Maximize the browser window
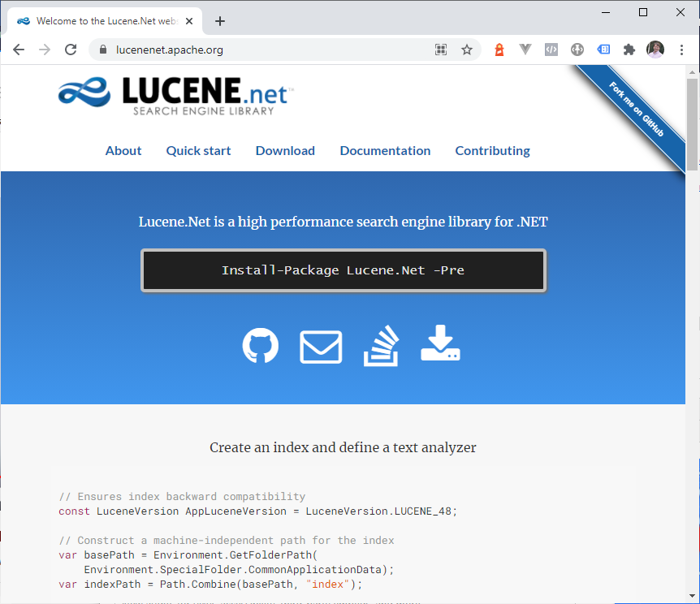 pos(643,12)
